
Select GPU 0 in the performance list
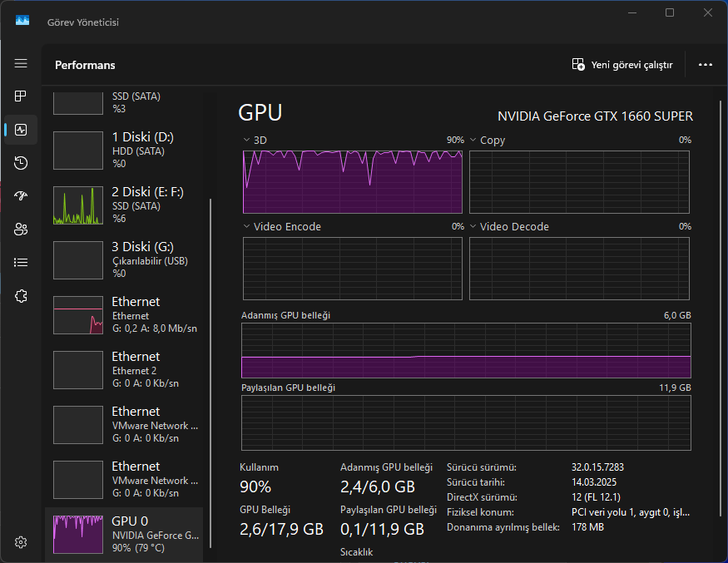[123, 534]
